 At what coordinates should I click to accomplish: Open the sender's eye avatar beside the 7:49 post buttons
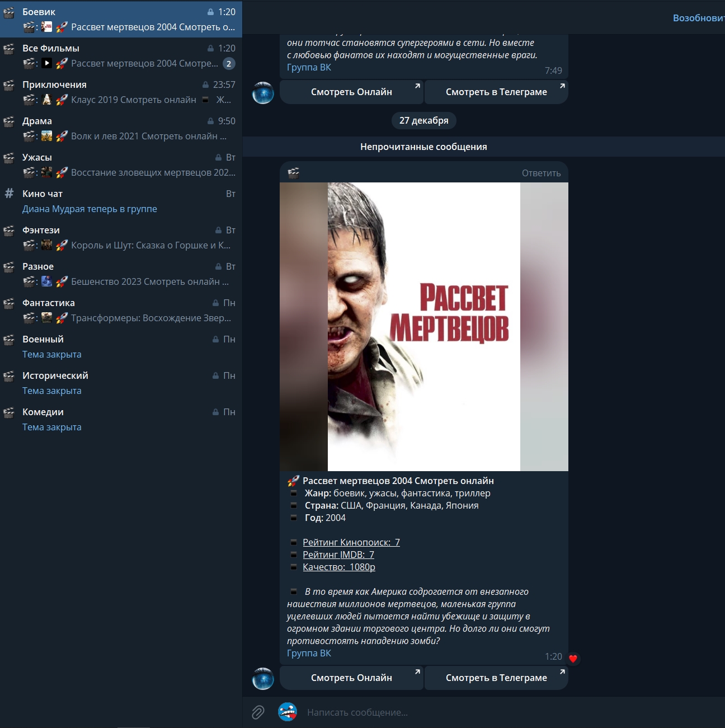click(263, 93)
